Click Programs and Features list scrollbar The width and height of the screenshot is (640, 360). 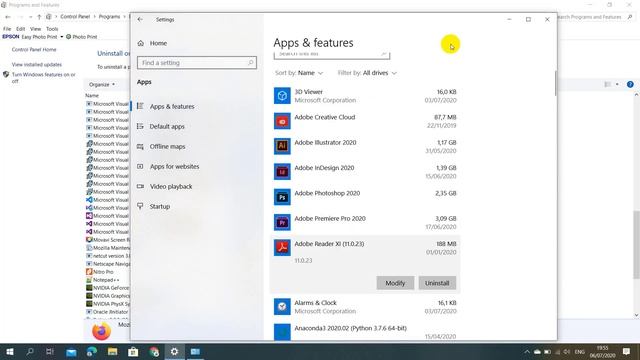pos(637,244)
